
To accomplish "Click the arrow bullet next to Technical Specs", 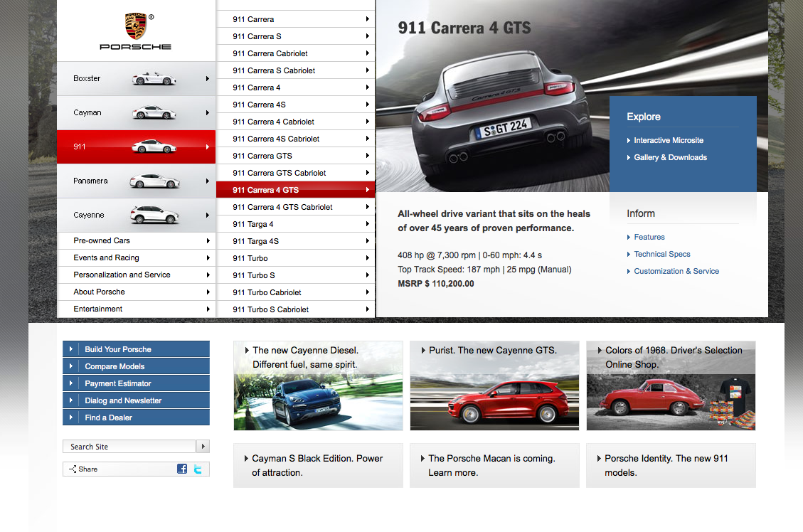I will click(628, 254).
